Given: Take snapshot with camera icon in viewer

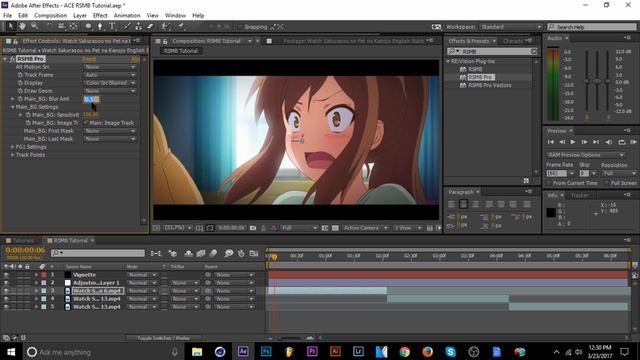Looking at the screenshot, I should pyautogui.click(x=253, y=228).
